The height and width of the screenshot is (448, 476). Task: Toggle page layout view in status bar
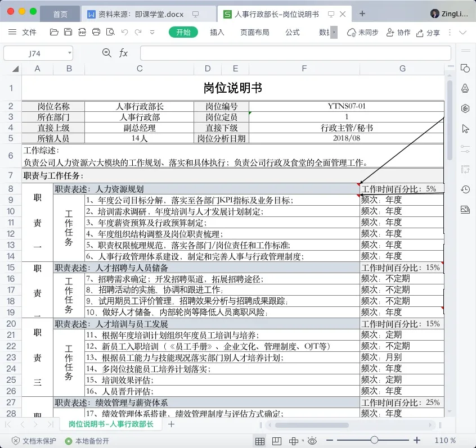(277, 441)
